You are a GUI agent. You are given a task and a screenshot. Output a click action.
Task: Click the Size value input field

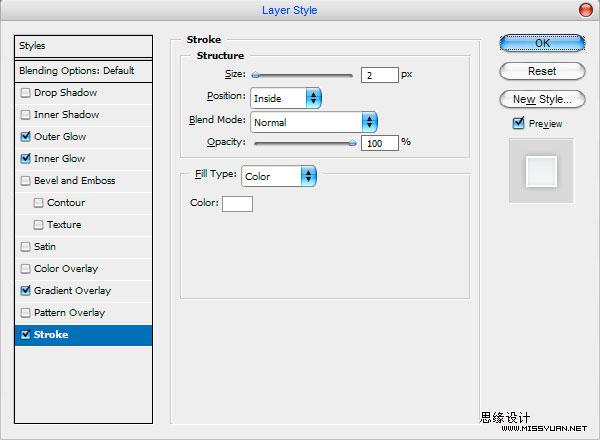point(380,75)
